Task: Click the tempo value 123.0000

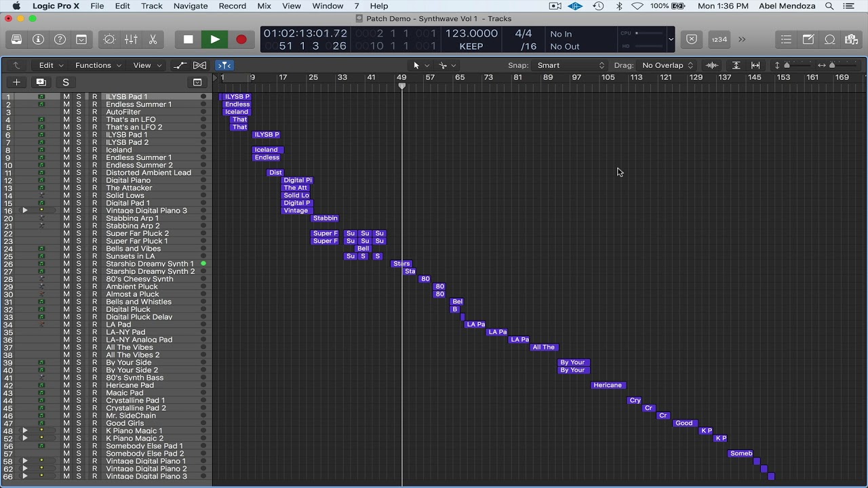Action: tap(471, 33)
